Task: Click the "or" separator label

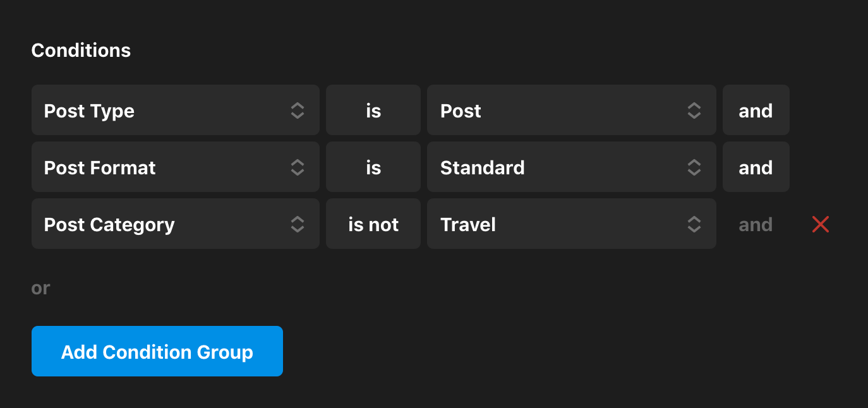Action: coord(40,288)
